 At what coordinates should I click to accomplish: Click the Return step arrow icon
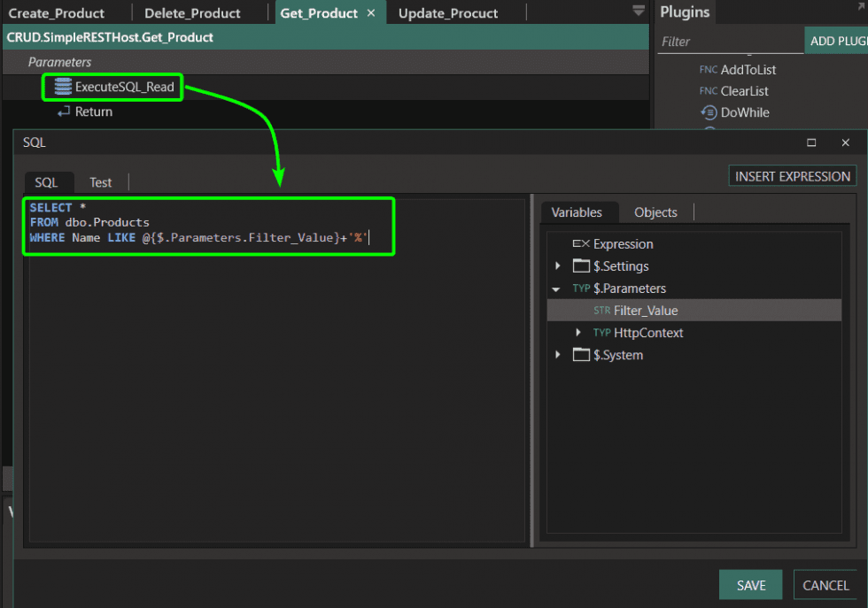[64, 112]
